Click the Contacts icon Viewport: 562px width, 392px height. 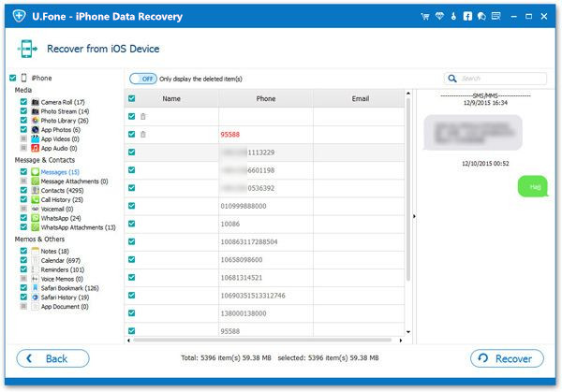click(x=36, y=191)
